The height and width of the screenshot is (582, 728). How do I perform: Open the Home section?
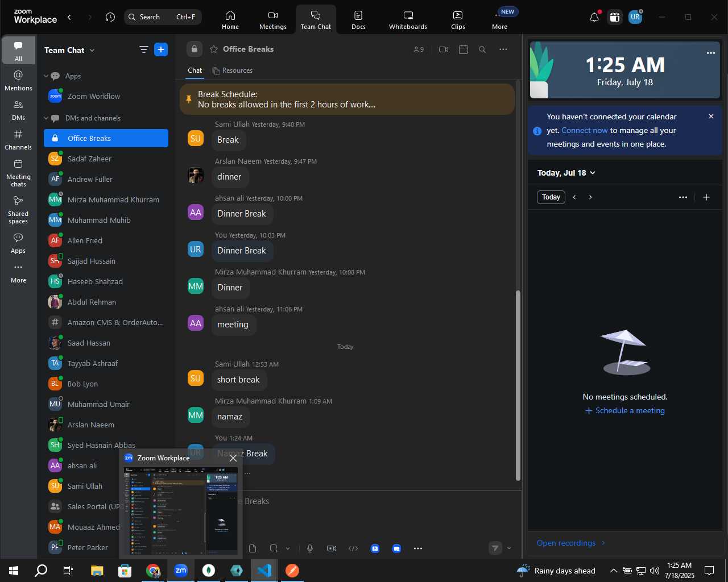(230, 20)
